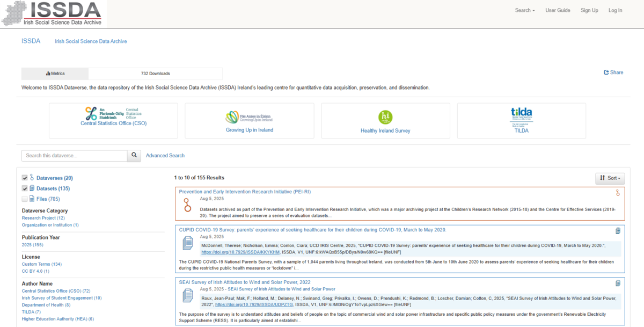Open DOI link ending UDPZTG
Screen dimensions: 644x327
click(x=254, y=304)
